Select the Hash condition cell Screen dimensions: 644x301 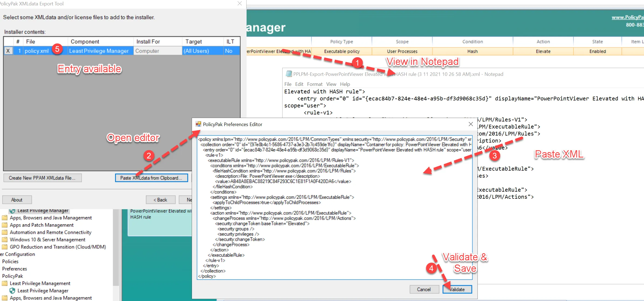coord(472,51)
